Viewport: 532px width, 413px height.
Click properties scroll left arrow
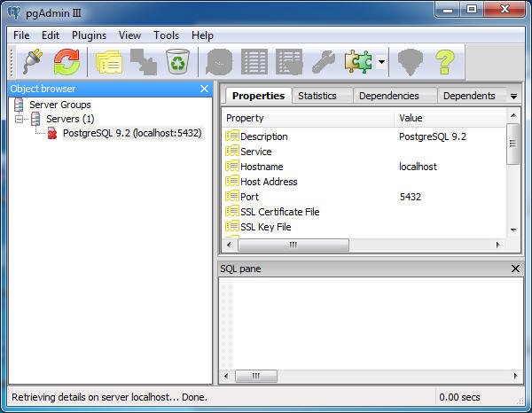230,245
